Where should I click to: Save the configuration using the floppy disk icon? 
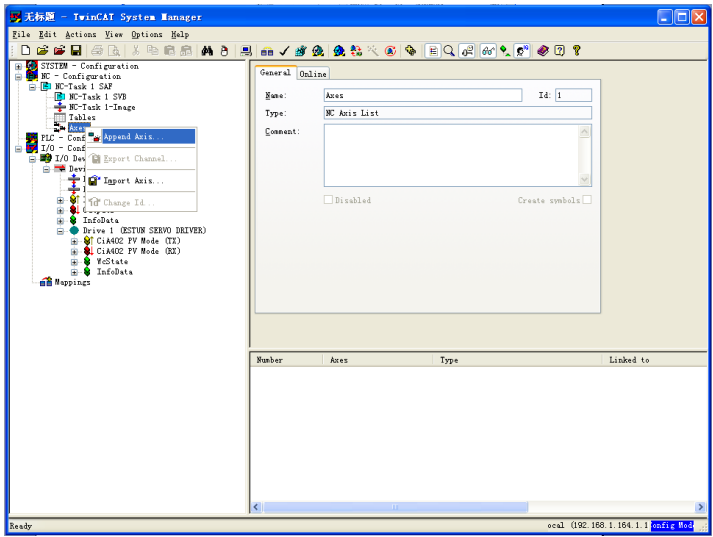coord(76,51)
